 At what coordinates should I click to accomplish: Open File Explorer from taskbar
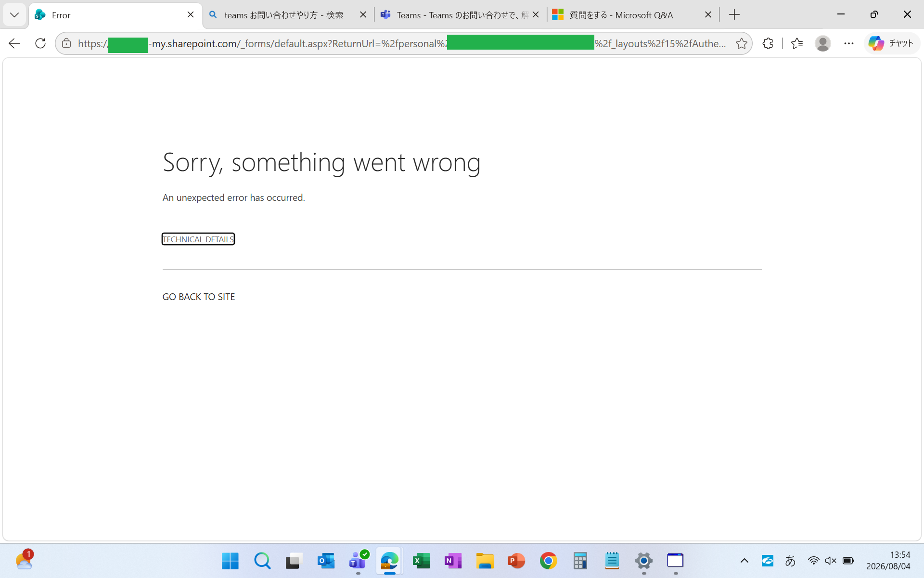[485, 561]
